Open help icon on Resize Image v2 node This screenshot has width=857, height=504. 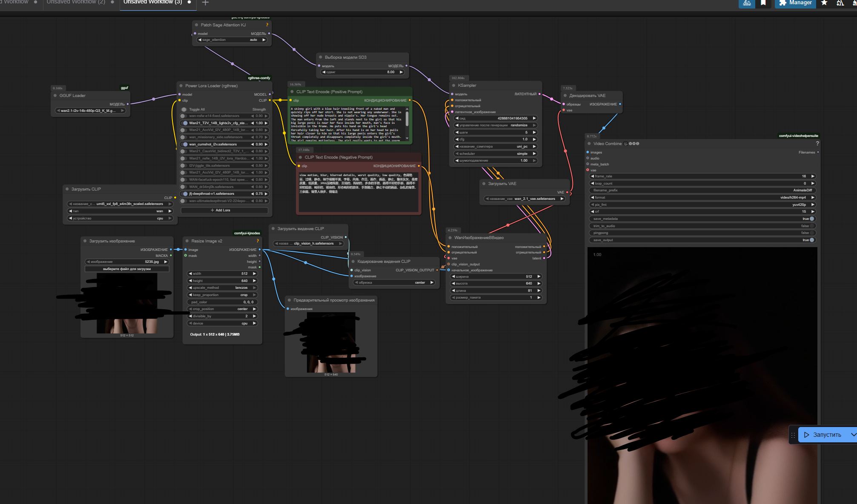coord(258,241)
